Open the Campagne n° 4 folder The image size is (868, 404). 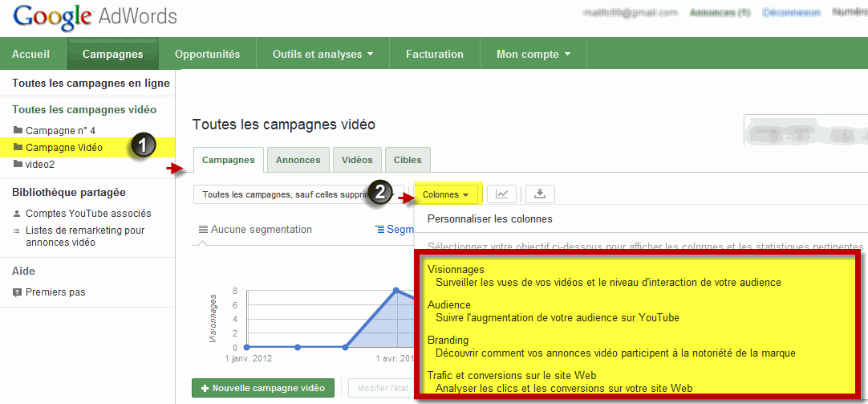pyautogui.click(x=60, y=131)
